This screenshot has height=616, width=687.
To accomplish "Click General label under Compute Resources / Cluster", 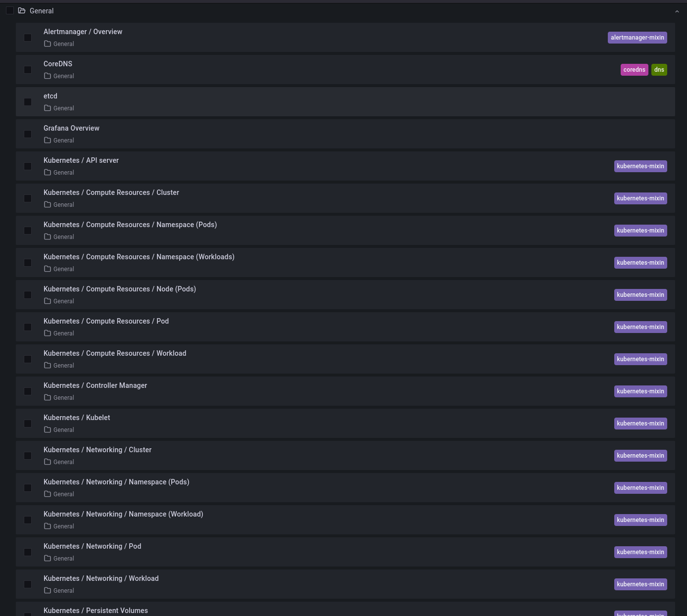I will pyautogui.click(x=64, y=205).
